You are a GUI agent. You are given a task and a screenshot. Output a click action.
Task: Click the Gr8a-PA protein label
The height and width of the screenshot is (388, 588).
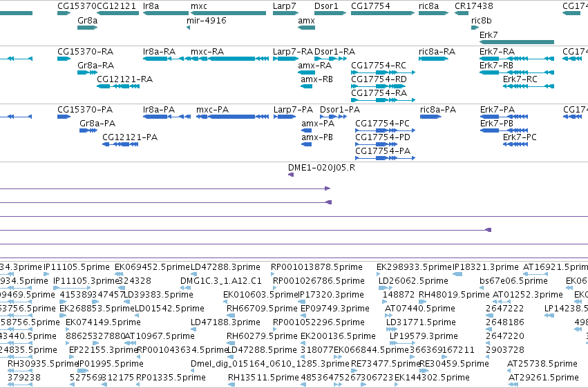coord(97,123)
